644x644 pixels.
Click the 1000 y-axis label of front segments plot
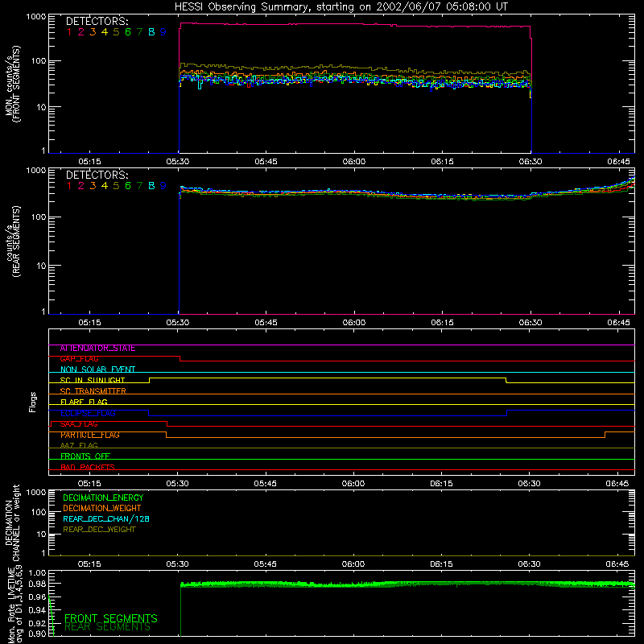pos(36,17)
